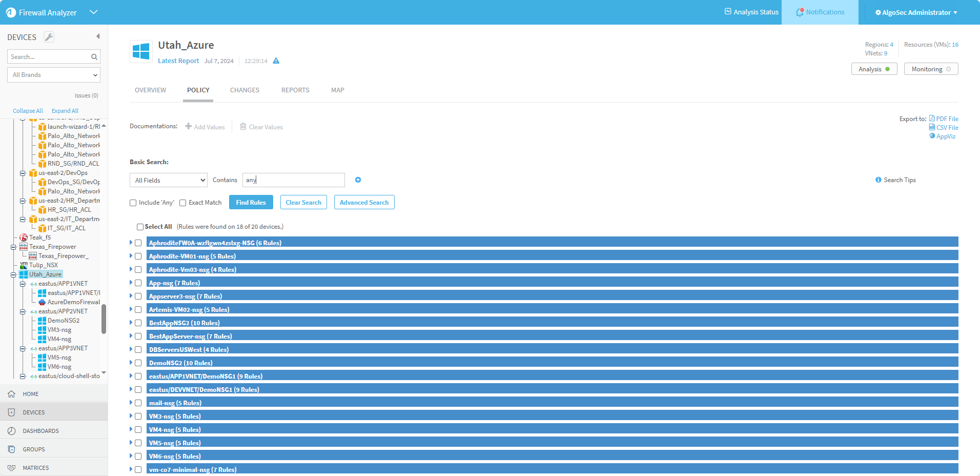Open the MAP tab
980x476 pixels.
pos(337,90)
